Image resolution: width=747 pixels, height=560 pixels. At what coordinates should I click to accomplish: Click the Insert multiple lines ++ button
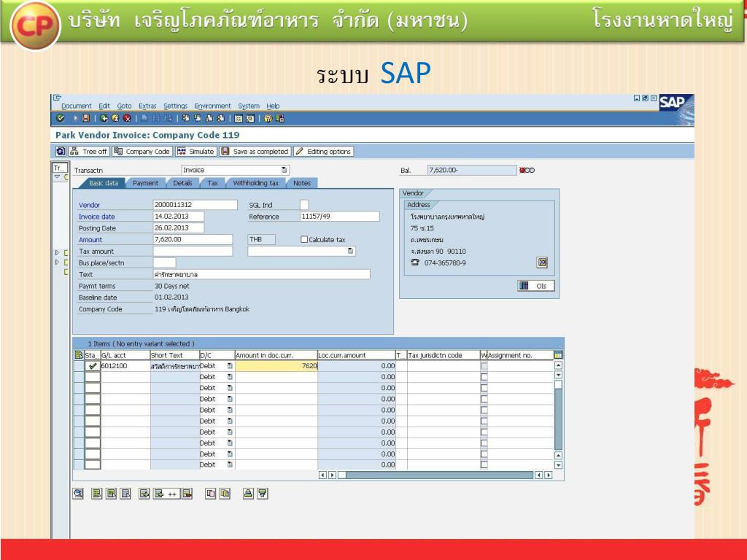click(166, 494)
